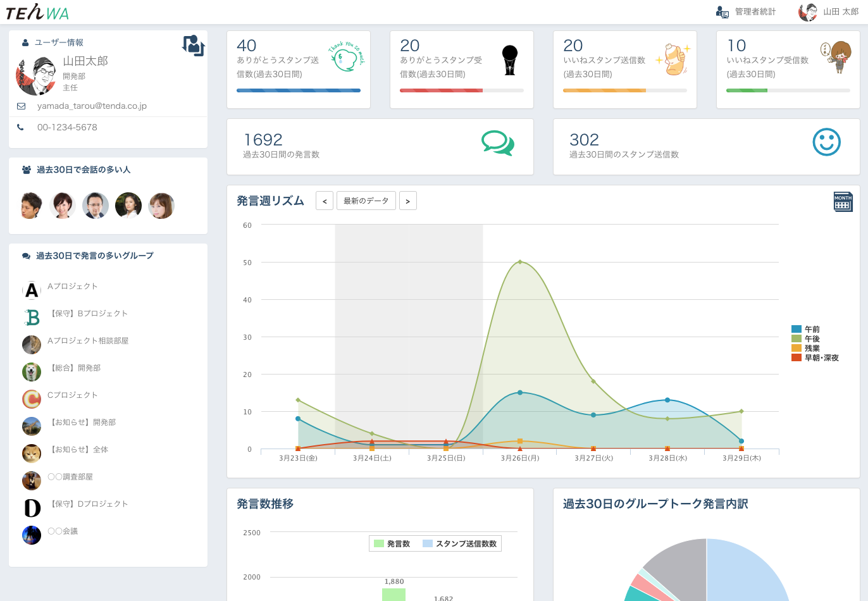Click 山田 太郎 avatar in top bar
The width and height of the screenshot is (868, 601).
point(808,12)
